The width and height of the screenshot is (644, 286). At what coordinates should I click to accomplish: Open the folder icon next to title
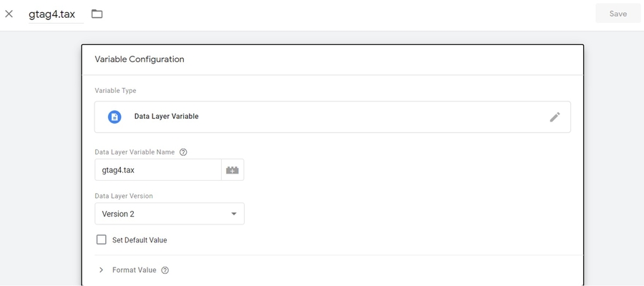click(x=97, y=14)
